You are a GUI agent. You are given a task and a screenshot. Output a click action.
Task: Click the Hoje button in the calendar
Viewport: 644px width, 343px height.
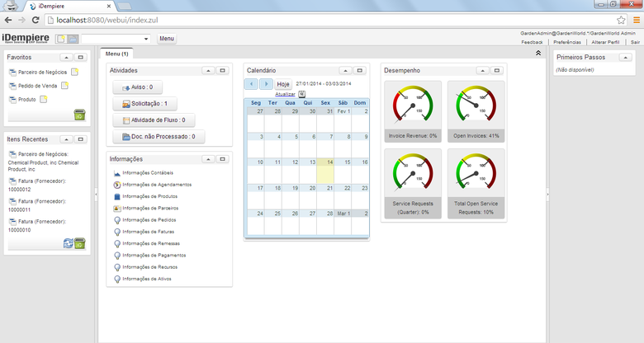pos(283,84)
